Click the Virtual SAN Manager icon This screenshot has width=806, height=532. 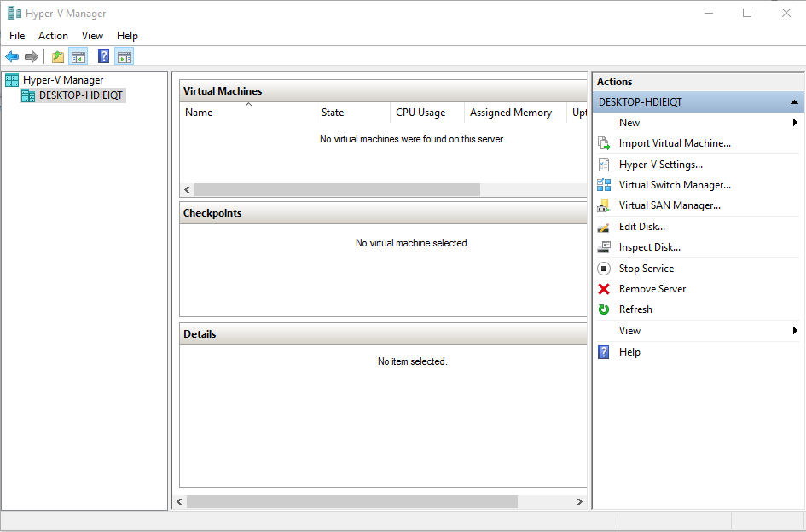(x=604, y=205)
